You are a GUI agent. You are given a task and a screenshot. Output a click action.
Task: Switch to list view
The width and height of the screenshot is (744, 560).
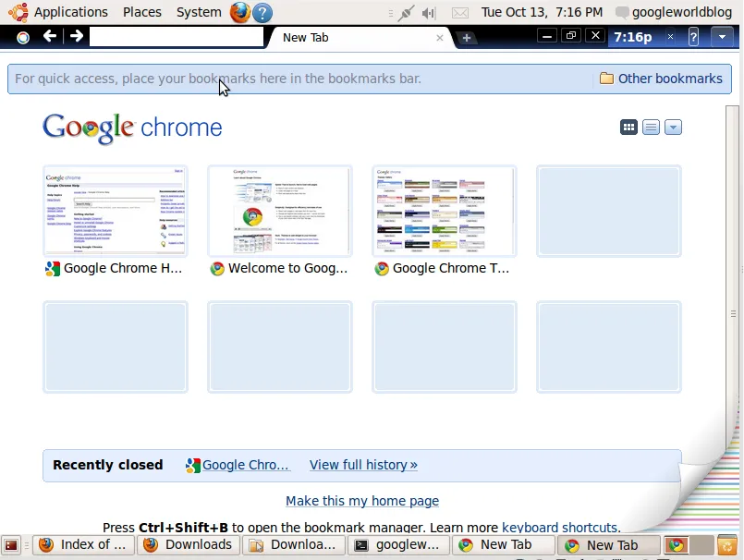pos(651,128)
